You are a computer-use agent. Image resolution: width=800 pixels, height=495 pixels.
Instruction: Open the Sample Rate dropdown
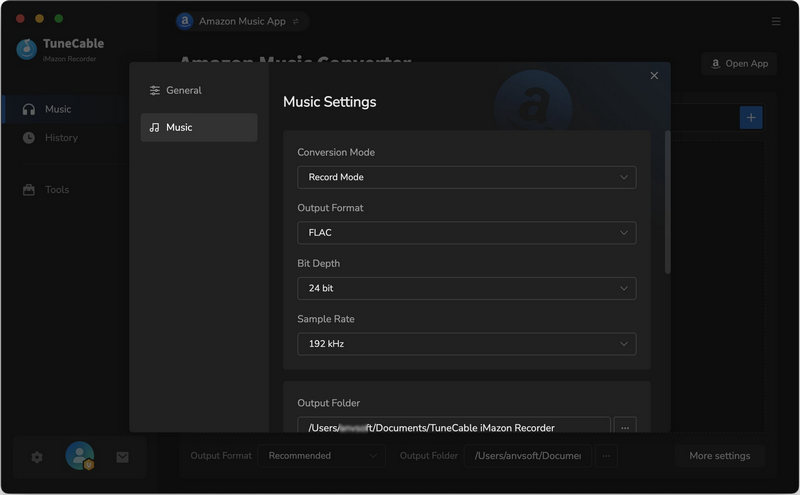point(466,344)
